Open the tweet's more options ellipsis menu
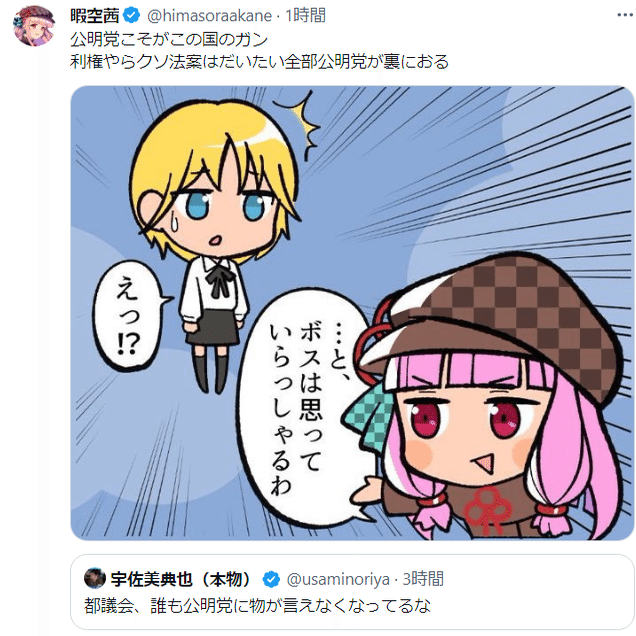Image resolution: width=636 pixels, height=636 pixels. click(624, 15)
